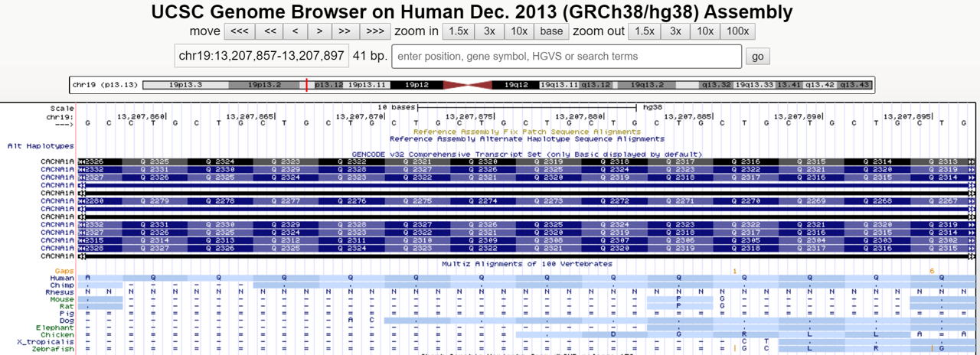
Task: Click left-extension arrow before Q 2280
Action: (82, 201)
